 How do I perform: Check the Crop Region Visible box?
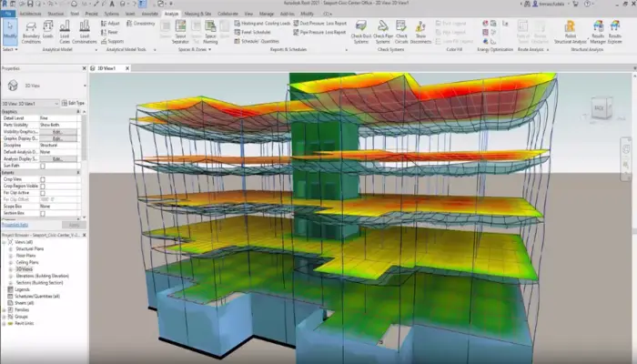[43, 187]
